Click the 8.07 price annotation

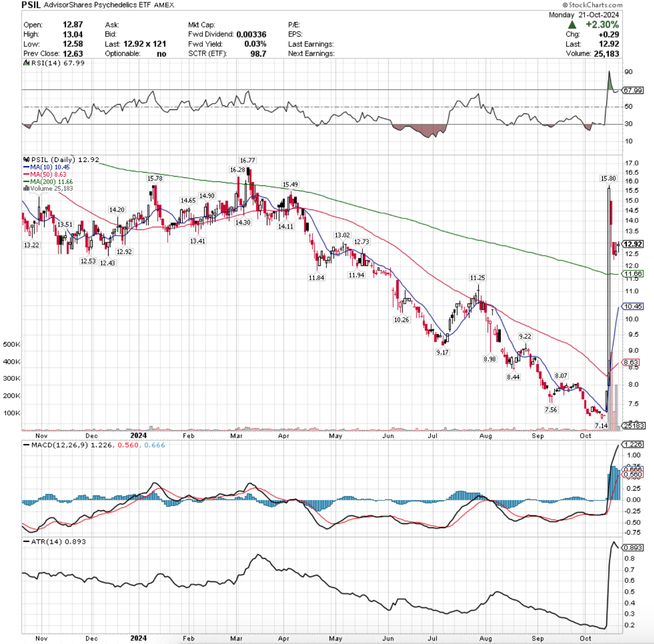[x=561, y=376]
